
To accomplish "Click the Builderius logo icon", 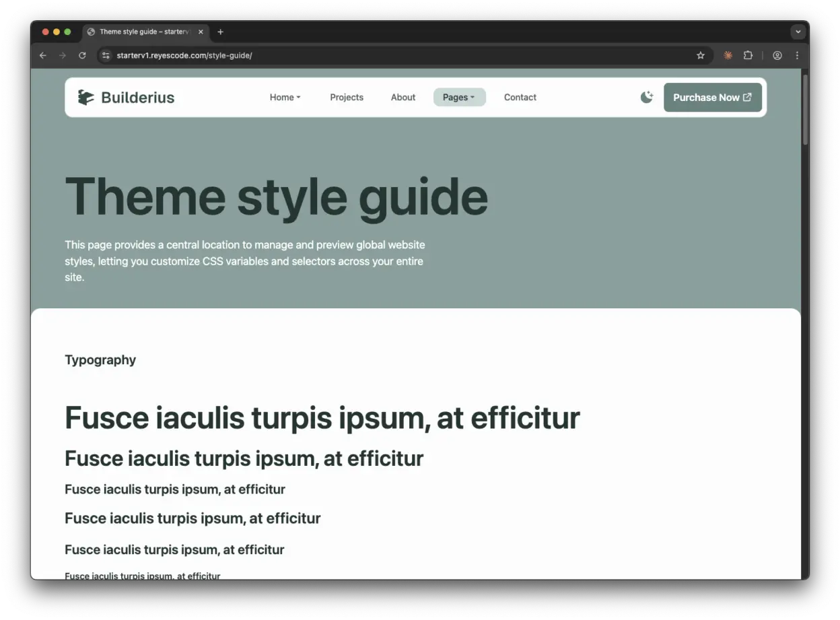I will (x=85, y=98).
